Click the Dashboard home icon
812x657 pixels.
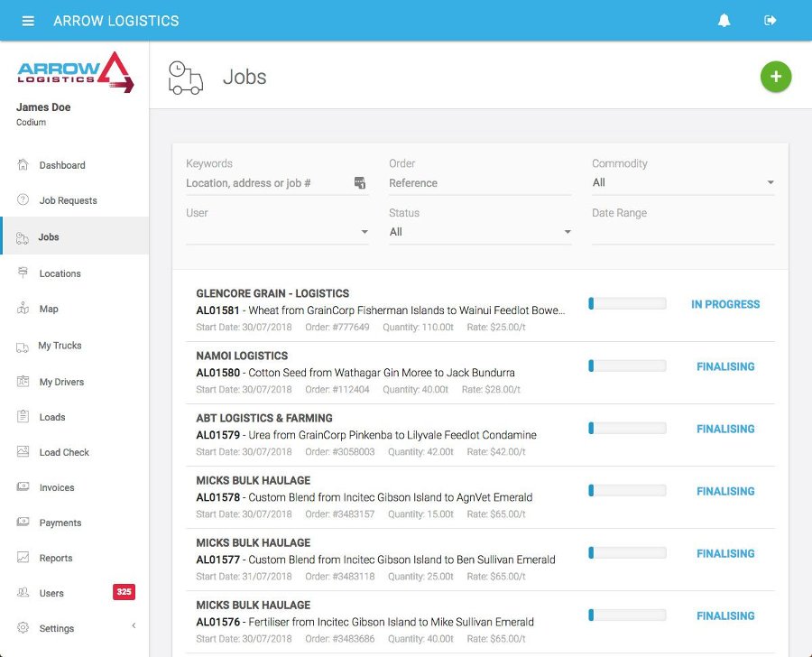(x=23, y=165)
